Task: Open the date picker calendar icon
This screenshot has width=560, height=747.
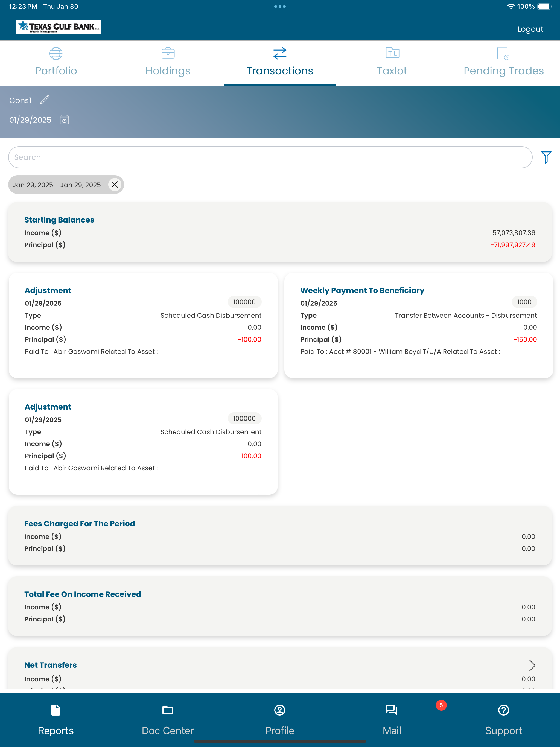Action: pos(65,119)
